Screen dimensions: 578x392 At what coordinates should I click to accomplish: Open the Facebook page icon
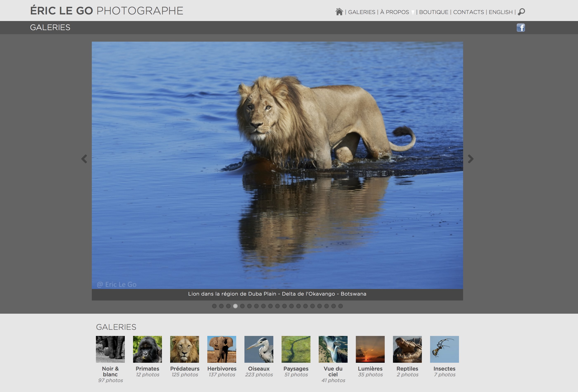521,28
